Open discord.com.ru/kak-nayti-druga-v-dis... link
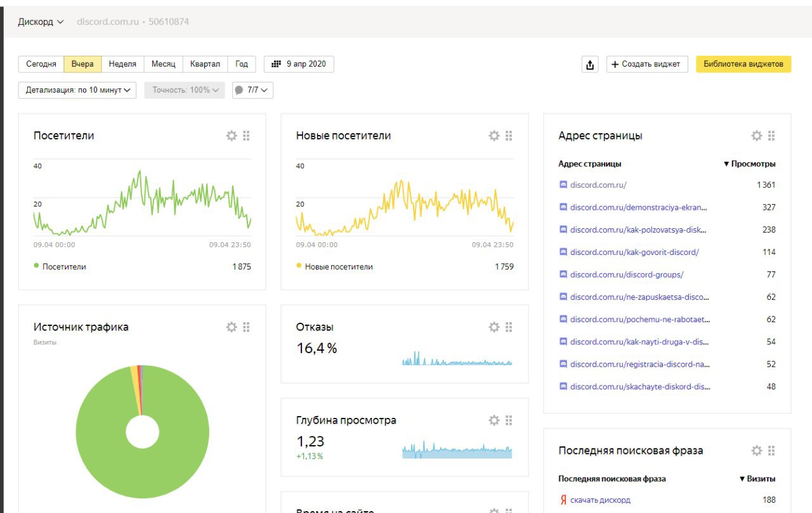 click(639, 342)
